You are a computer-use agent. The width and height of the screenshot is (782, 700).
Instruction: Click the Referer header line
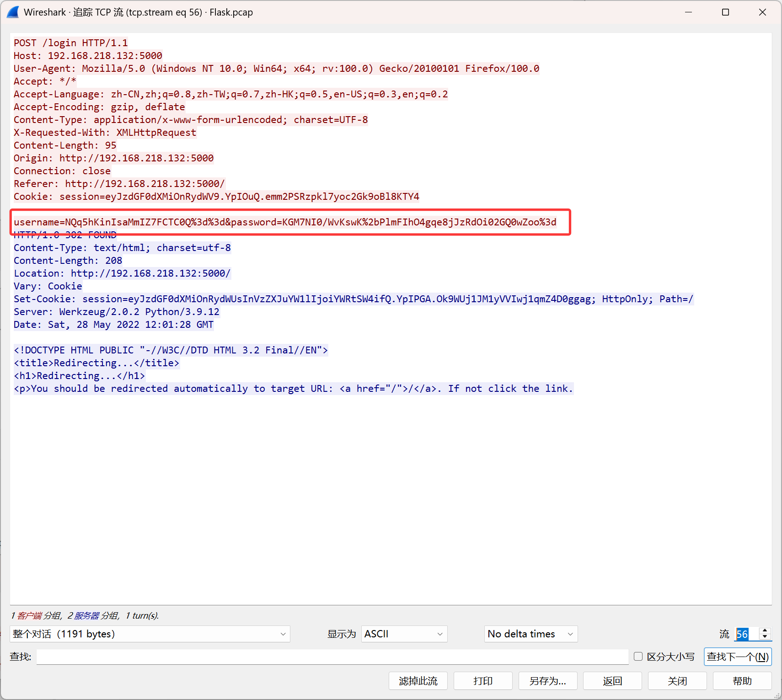[x=119, y=184]
